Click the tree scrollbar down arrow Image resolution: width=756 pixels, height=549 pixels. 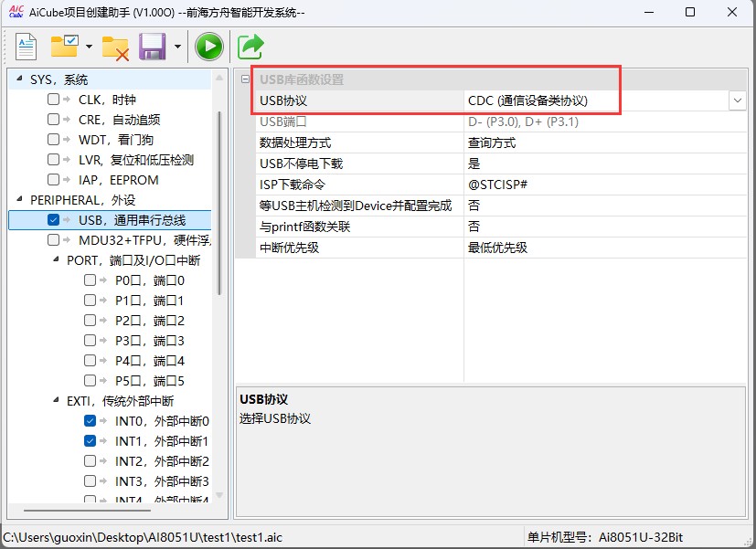pos(219,495)
